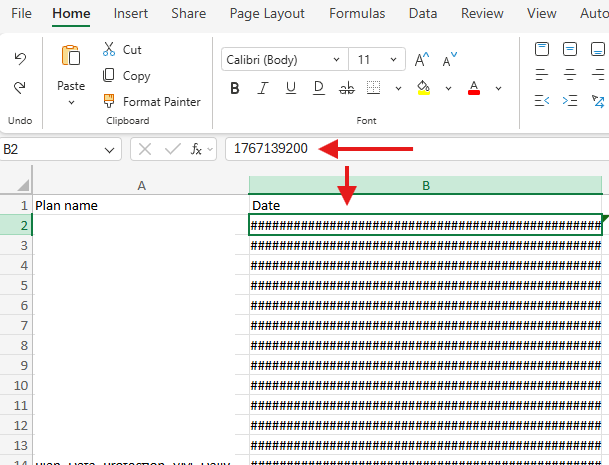Click the Cut scissors icon
Screen dimensions: 609x465
pyautogui.click(x=110, y=49)
